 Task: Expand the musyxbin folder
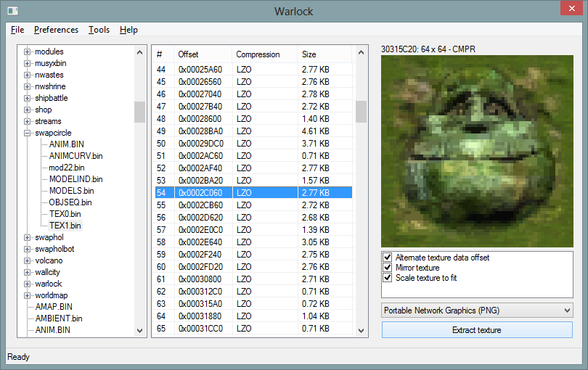point(27,63)
